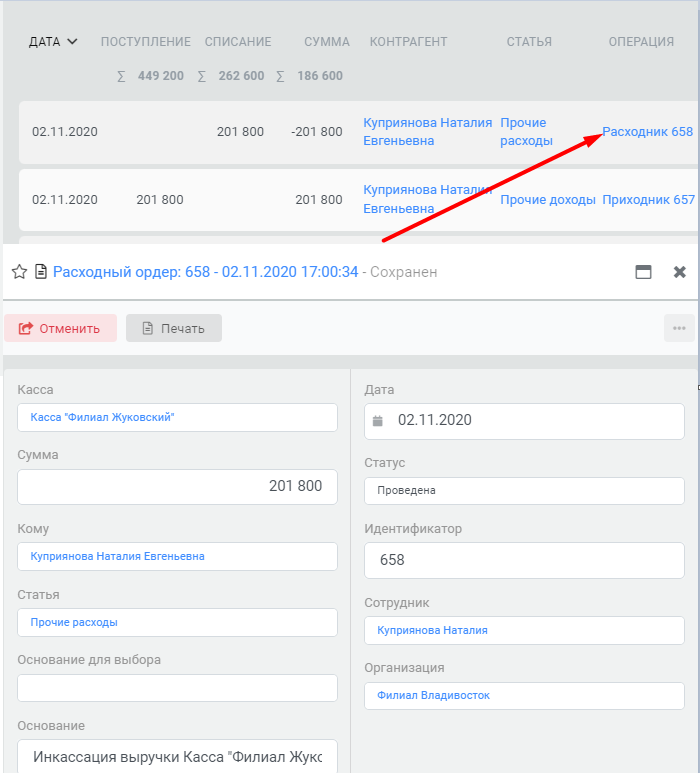The height and width of the screenshot is (773, 700).
Task: Click the Организация field Филиал Владивосток
Action: pos(524,696)
